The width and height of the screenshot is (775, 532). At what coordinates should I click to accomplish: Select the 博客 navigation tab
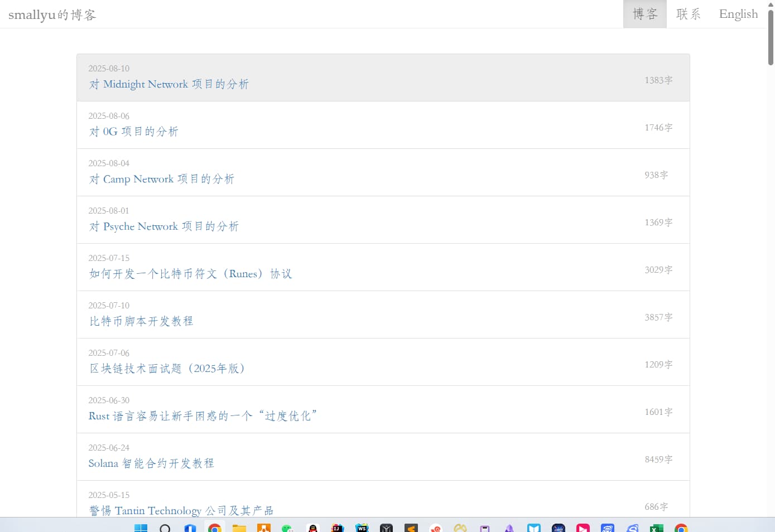click(644, 14)
